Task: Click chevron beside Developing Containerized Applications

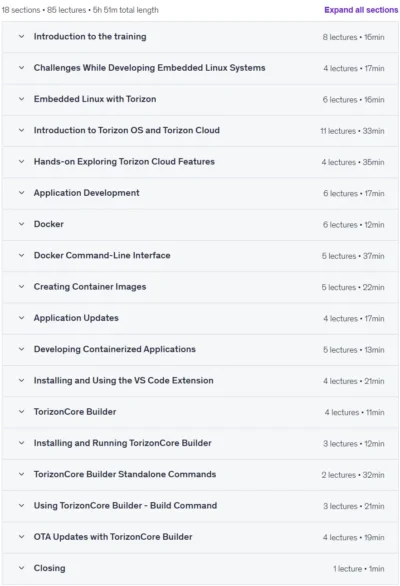Action: pos(22,349)
